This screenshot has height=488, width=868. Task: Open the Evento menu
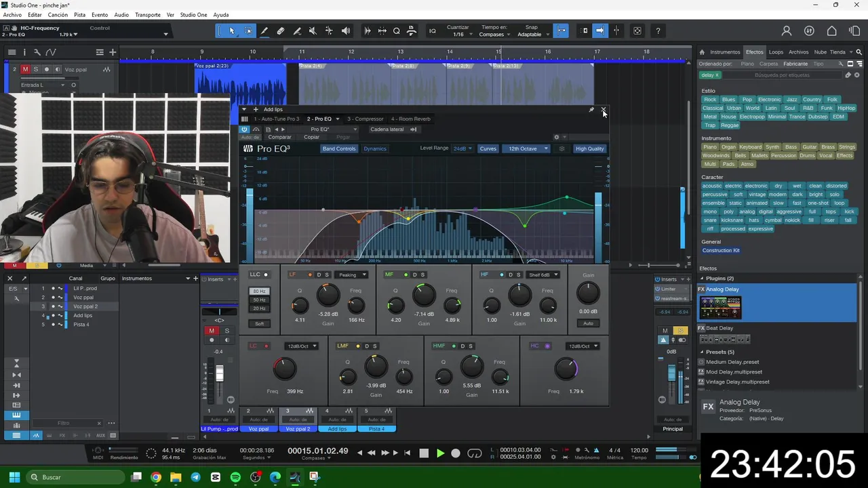click(x=100, y=15)
